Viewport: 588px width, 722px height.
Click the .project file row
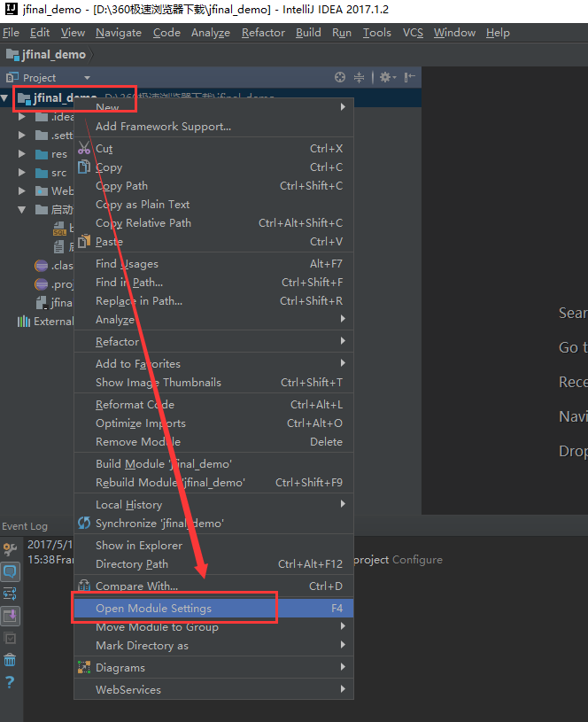[x=38, y=284]
